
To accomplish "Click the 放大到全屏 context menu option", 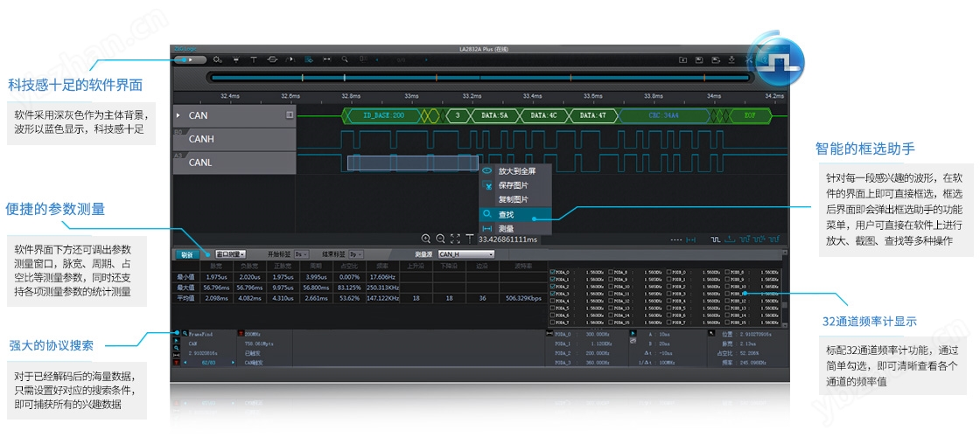I will tap(516, 171).
